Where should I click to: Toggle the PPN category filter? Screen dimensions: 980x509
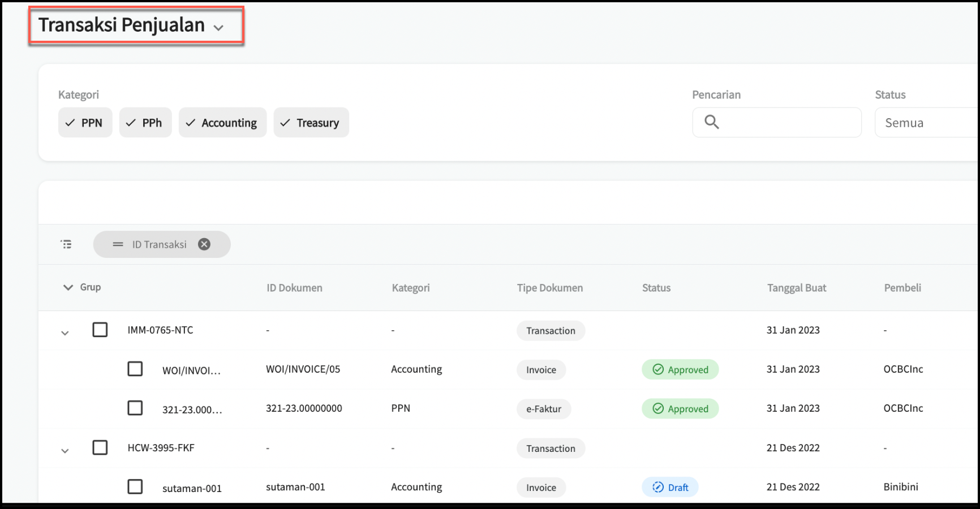click(85, 123)
